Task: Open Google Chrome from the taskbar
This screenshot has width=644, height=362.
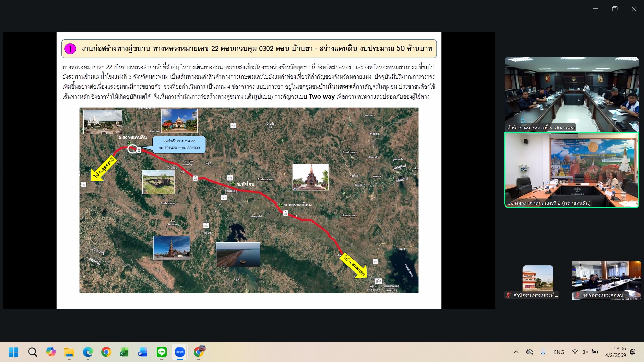Action: (x=106, y=352)
